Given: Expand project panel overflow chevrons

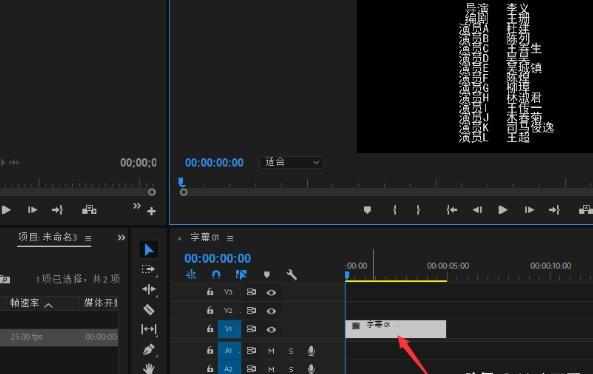Looking at the screenshot, I should coord(121,237).
